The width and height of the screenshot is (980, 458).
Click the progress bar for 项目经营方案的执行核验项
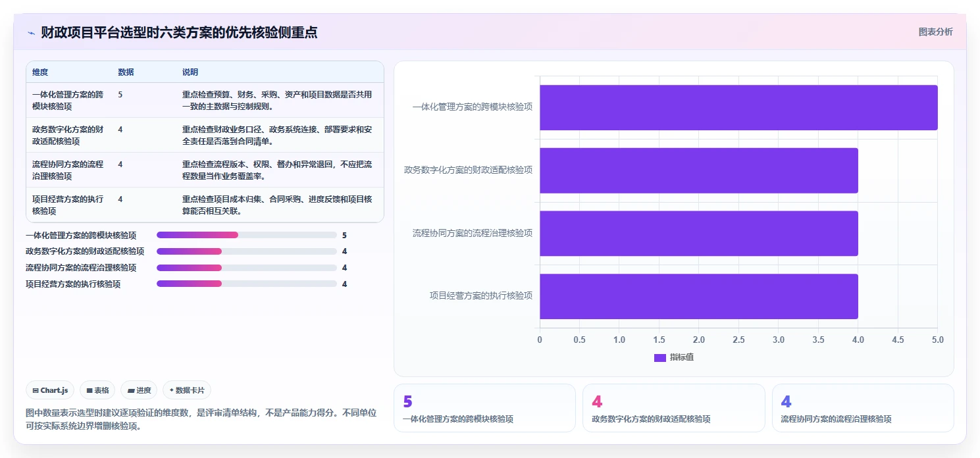tap(247, 284)
